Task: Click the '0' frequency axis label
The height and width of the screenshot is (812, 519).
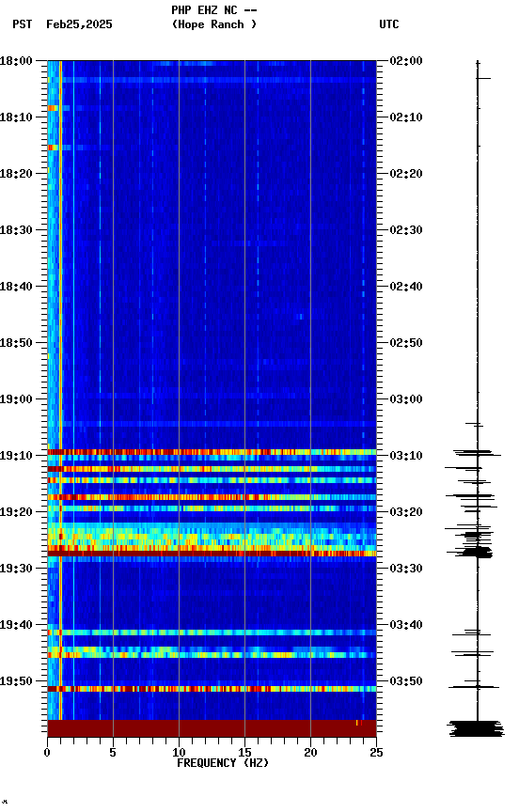Action: [x=47, y=753]
